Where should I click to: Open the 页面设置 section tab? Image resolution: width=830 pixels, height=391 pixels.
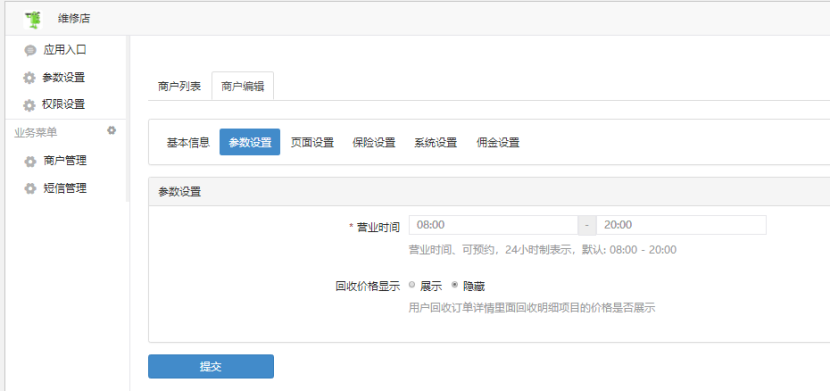coord(312,142)
